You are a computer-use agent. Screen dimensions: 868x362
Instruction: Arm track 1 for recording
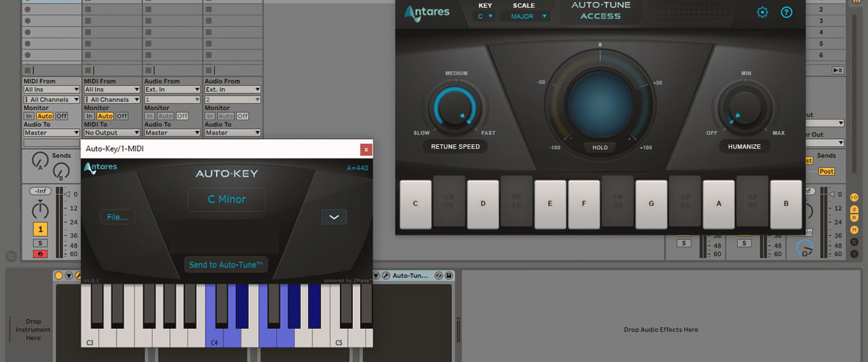click(x=40, y=253)
